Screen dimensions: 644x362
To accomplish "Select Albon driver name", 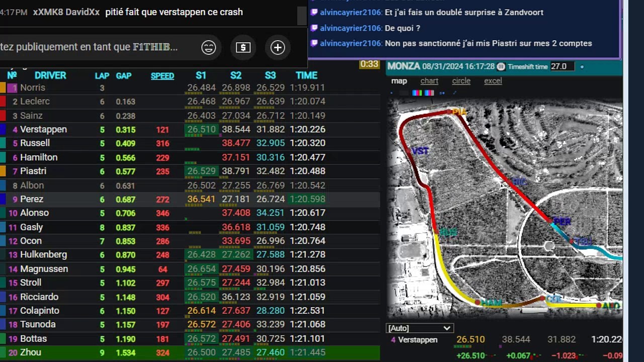I will click(x=32, y=186).
